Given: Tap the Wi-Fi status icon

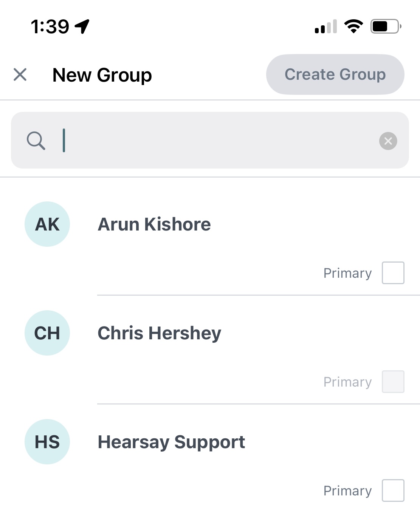Looking at the screenshot, I should (353, 26).
